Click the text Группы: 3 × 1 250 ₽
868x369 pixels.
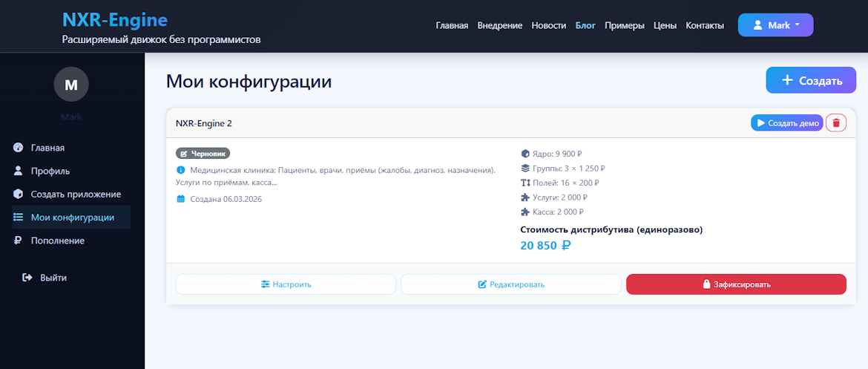point(569,169)
